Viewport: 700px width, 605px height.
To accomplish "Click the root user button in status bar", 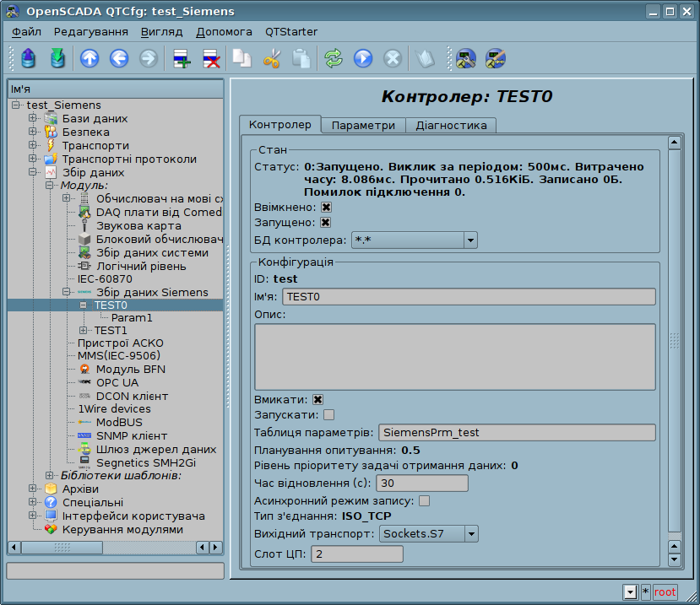I will (x=665, y=592).
